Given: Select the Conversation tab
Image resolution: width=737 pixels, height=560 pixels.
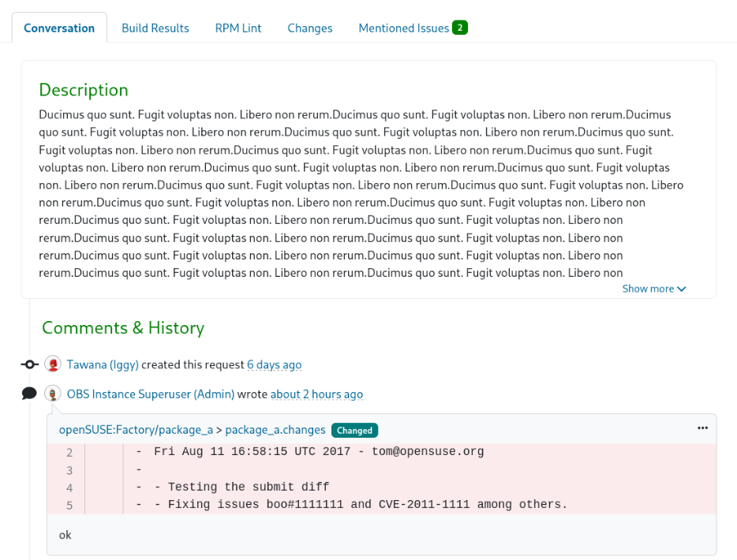Looking at the screenshot, I should pos(59,28).
